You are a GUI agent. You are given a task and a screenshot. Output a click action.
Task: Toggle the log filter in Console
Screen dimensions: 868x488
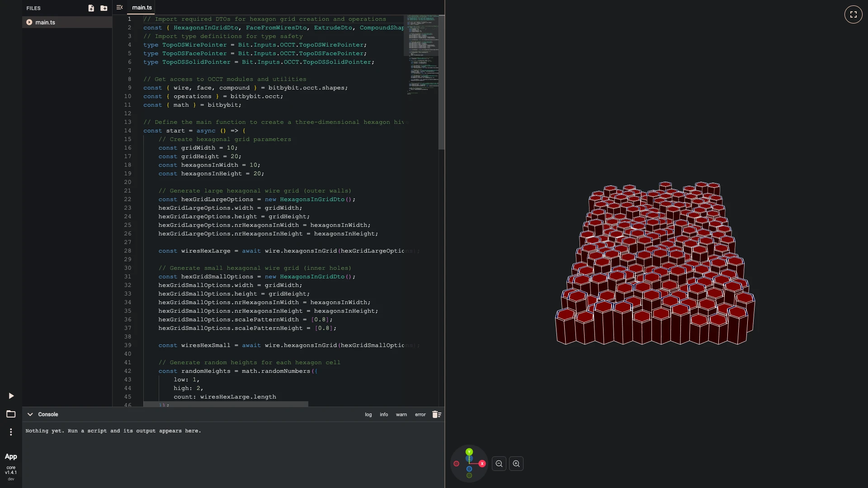tap(368, 414)
